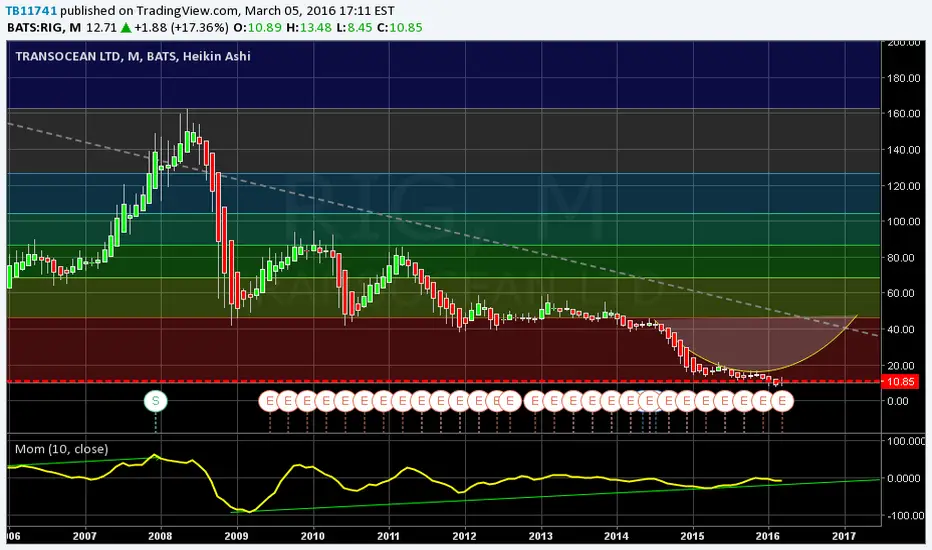Click the 140.00 price axis label
Viewport: 932px width, 550px height.
pyautogui.click(x=904, y=150)
